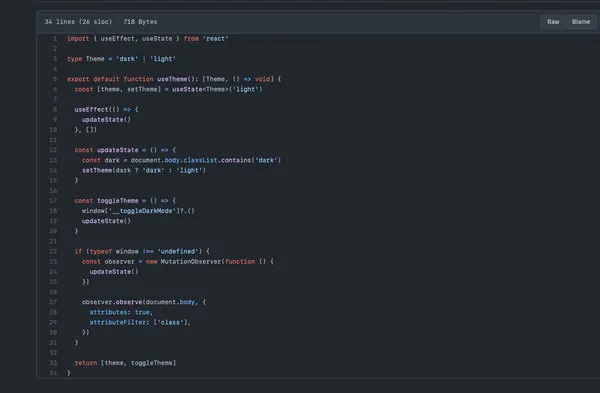Select line number 1

[55, 39]
